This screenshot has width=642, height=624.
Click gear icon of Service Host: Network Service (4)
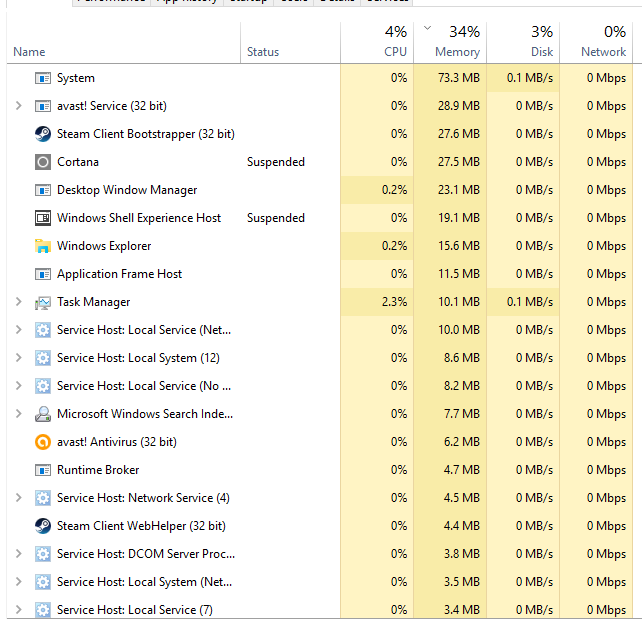(43, 498)
